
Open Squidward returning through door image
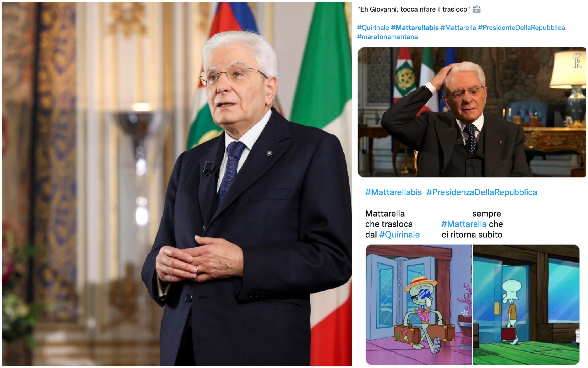526,305
